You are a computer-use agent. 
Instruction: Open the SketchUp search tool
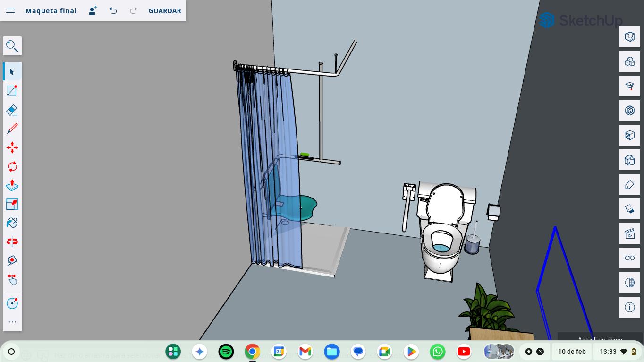pyautogui.click(x=12, y=46)
